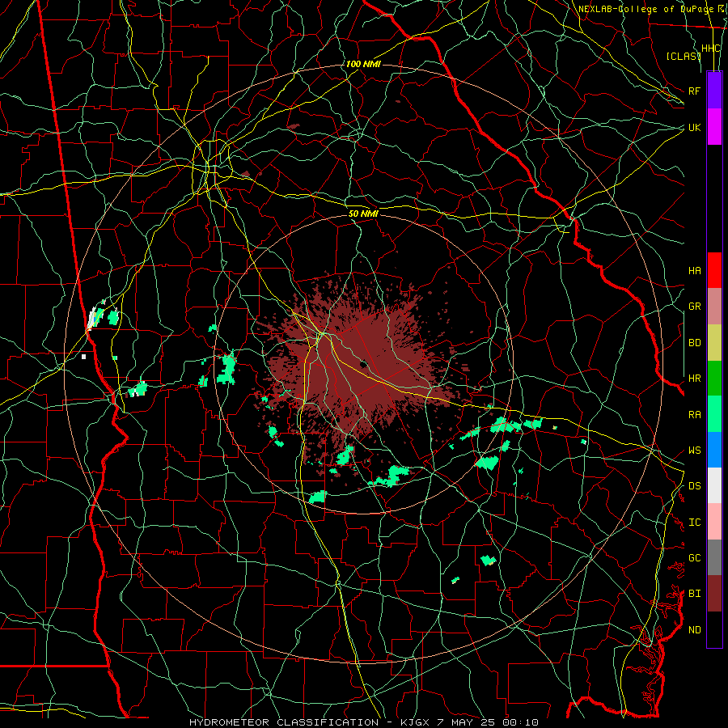
Task: Click the UK legend label
Action: click(694, 127)
